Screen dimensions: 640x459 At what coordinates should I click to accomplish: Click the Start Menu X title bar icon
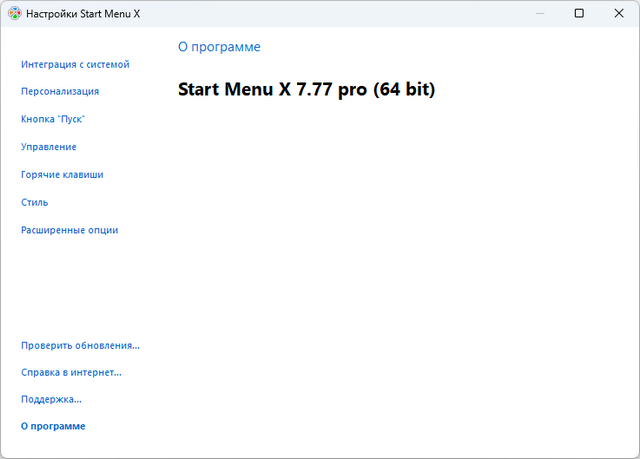pos(15,13)
